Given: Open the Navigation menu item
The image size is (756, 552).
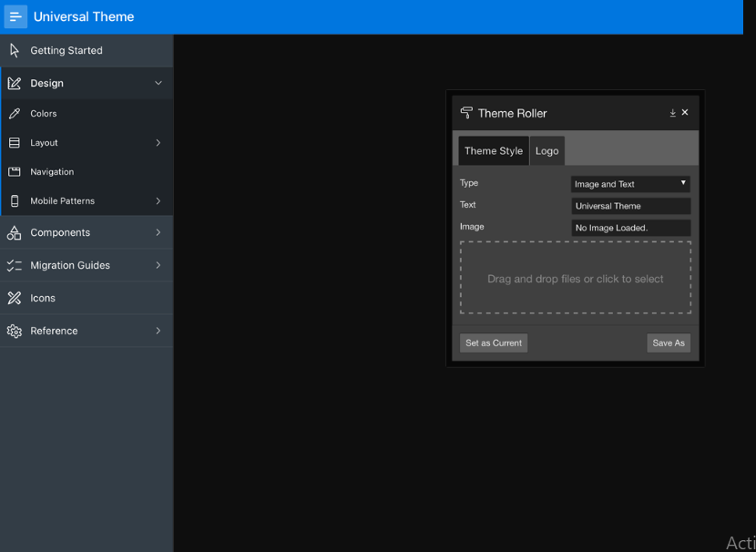Looking at the screenshot, I should pos(52,172).
